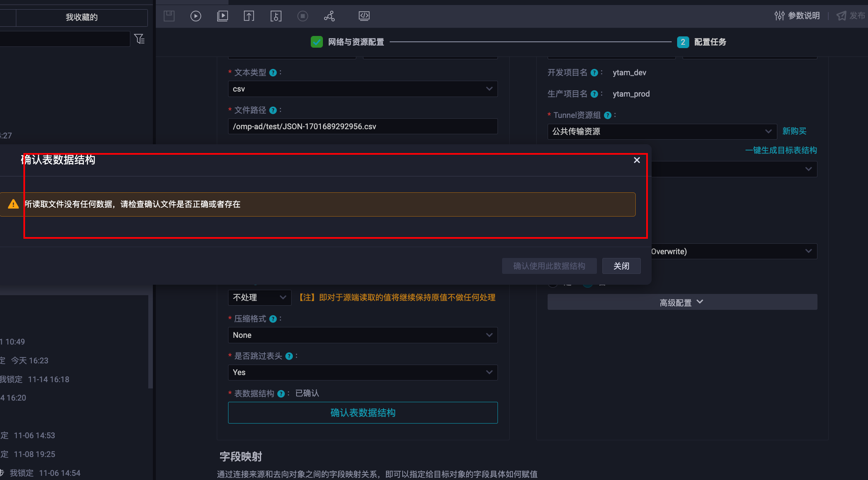The image size is (868, 480).
Task: Click the stop toolbar icon
Action: 302,16
